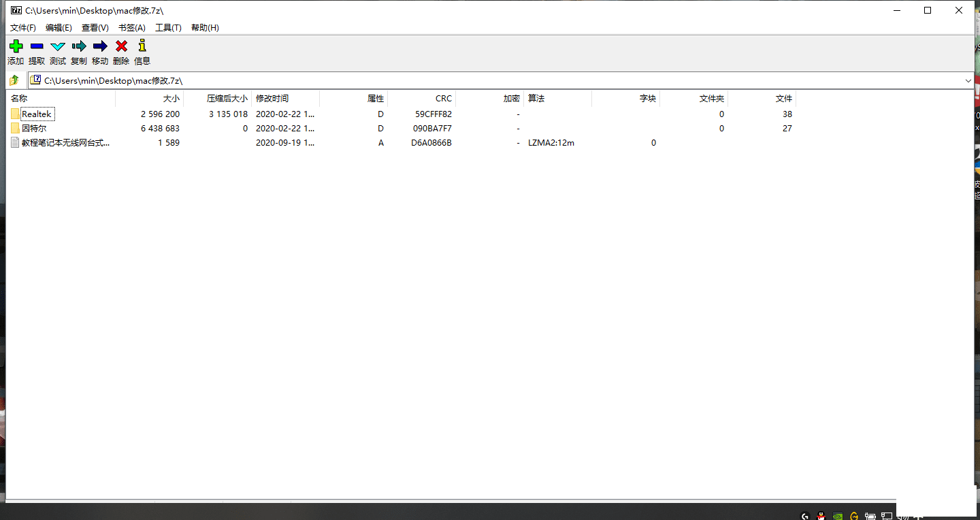Maximize the 7-Zip window
This screenshot has height=520, width=980.
tap(928, 10)
